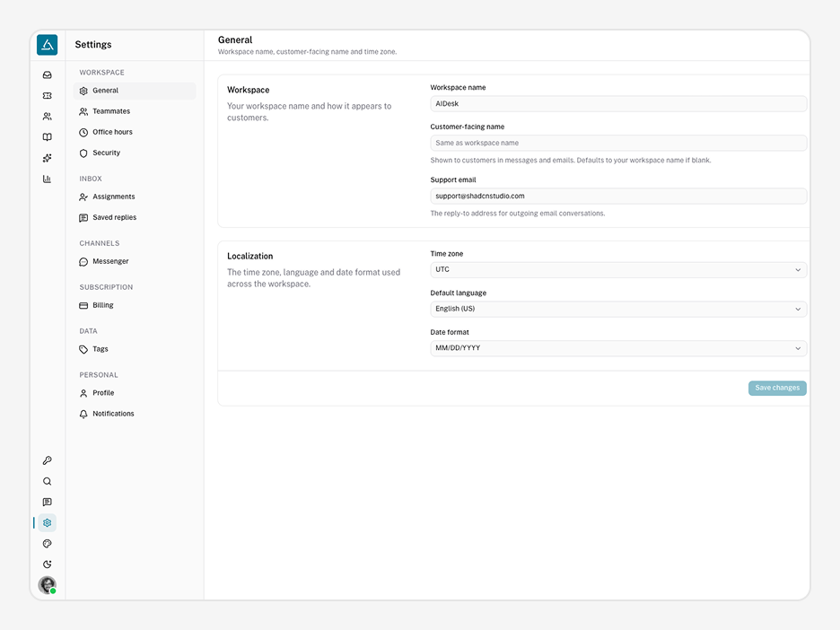Click the Customer-facing name input field

point(618,143)
